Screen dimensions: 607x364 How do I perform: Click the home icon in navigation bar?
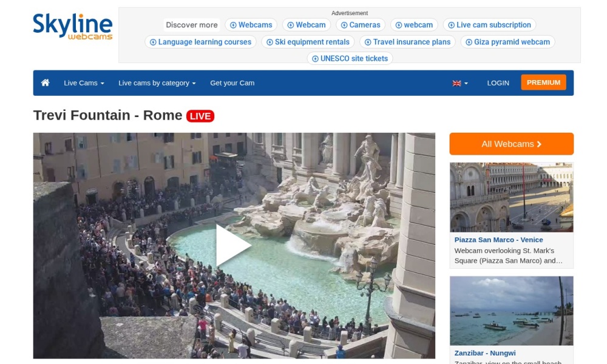click(45, 83)
